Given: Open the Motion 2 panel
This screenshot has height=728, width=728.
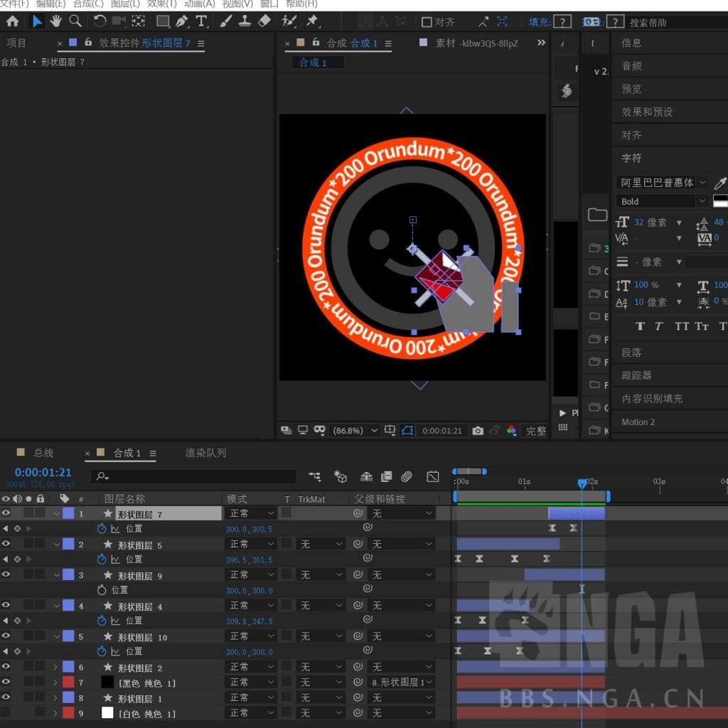Looking at the screenshot, I should pos(638,422).
